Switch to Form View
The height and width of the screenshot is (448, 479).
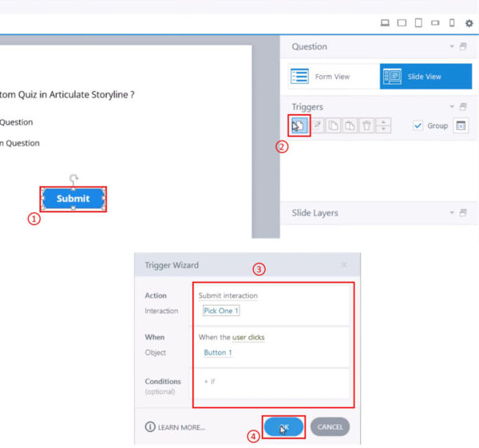coord(331,77)
